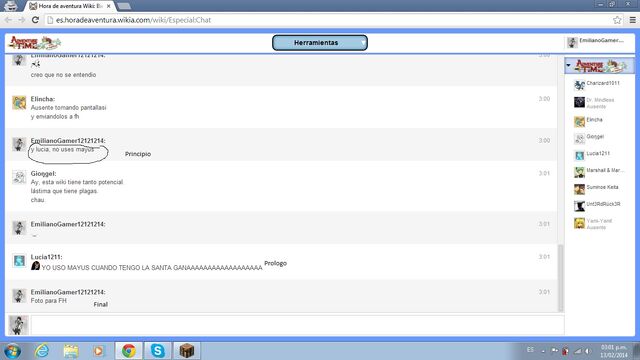
Task: Open Skype from taskbar
Action: pyautogui.click(x=158, y=351)
